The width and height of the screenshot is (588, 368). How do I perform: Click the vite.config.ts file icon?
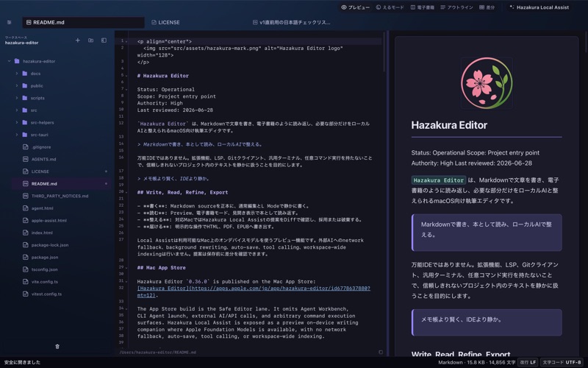[x=26, y=282]
